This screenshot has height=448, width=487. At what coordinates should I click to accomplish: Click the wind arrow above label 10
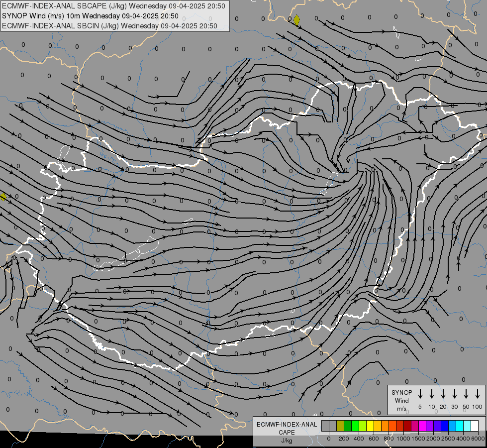coord(432,394)
